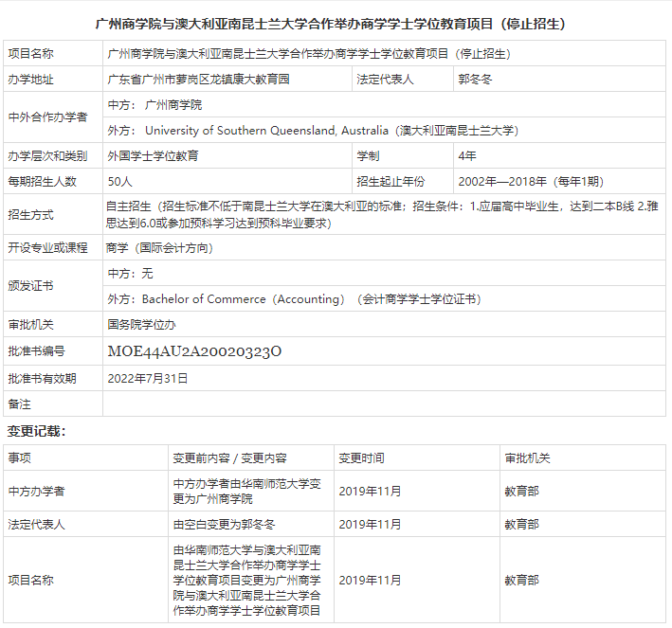
Task: Click the 每期招生人数 label
Action: [42, 182]
